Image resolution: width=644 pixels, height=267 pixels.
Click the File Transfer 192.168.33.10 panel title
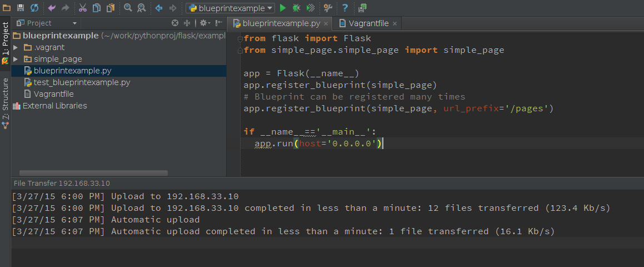[62, 183]
